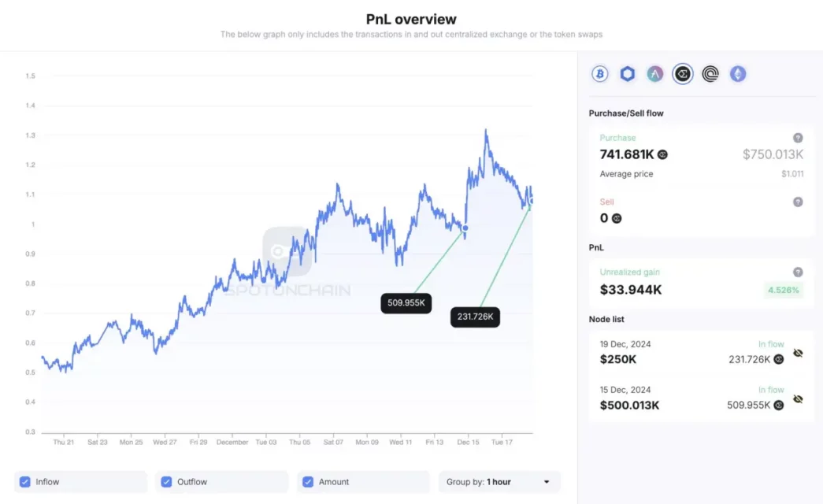Select the black concentric-rings token icon
Viewport: 823px width, 504px height.
[710, 74]
